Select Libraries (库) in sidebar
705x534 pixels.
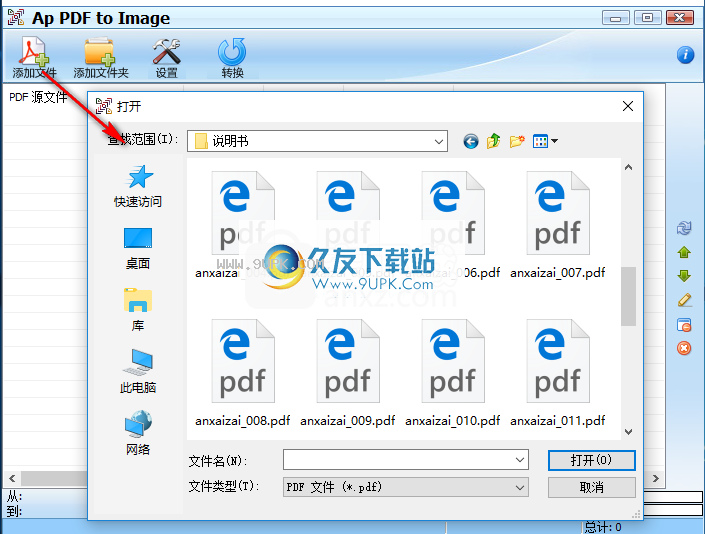tap(138, 310)
